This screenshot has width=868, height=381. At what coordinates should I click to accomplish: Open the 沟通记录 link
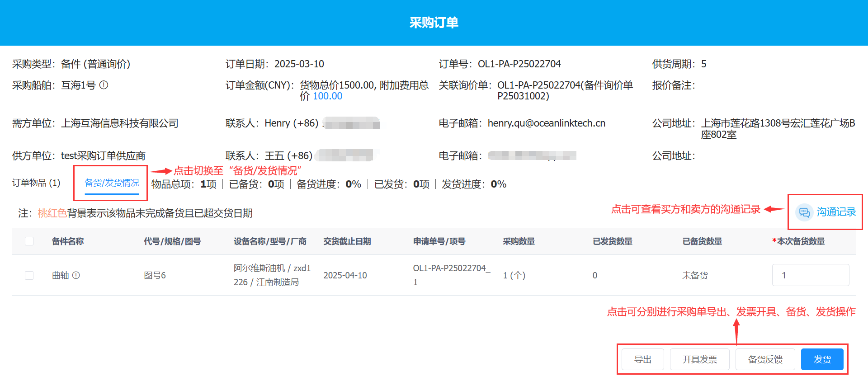836,212
